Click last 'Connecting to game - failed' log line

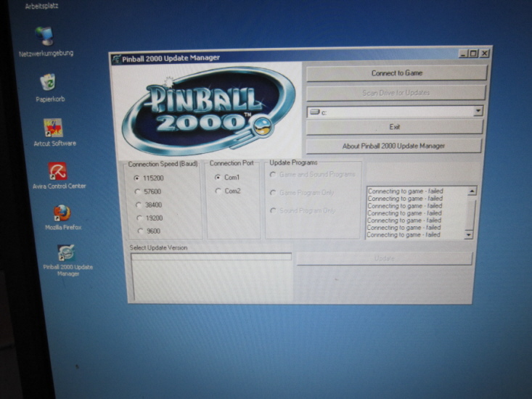(404, 234)
